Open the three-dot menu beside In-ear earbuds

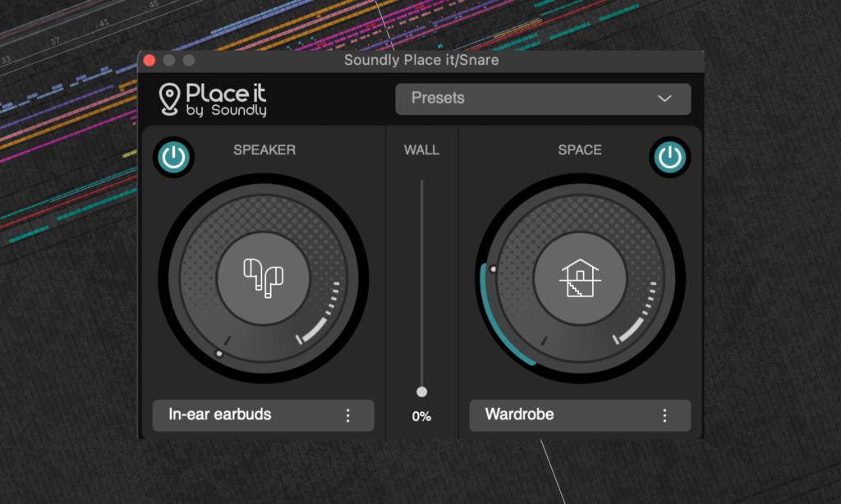coord(347,415)
